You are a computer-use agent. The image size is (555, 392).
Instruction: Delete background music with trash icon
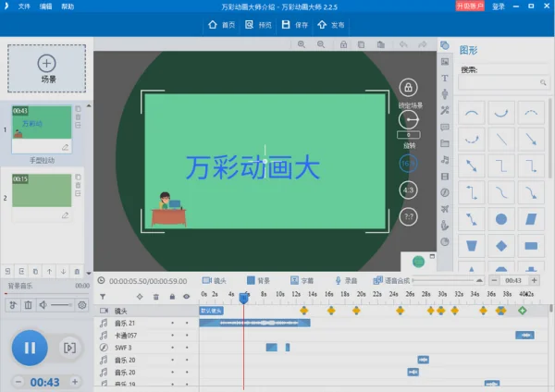pyautogui.click(x=28, y=304)
